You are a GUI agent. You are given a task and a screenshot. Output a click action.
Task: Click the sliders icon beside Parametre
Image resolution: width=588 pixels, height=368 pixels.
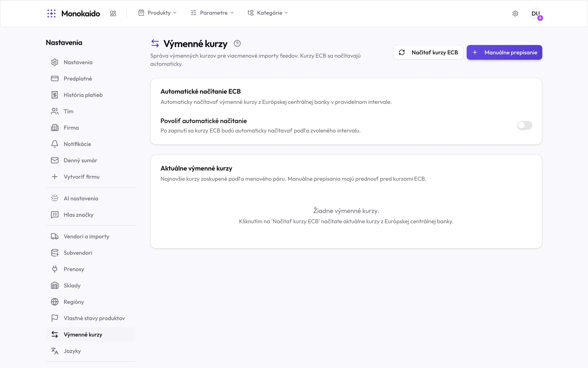click(x=193, y=13)
